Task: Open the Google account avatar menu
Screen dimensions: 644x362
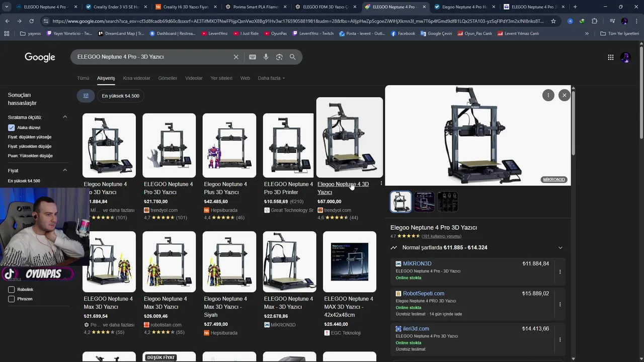Action: (625, 57)
